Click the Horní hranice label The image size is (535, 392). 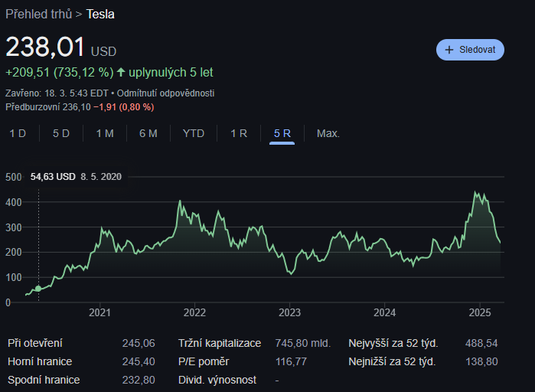pos(40,361)
